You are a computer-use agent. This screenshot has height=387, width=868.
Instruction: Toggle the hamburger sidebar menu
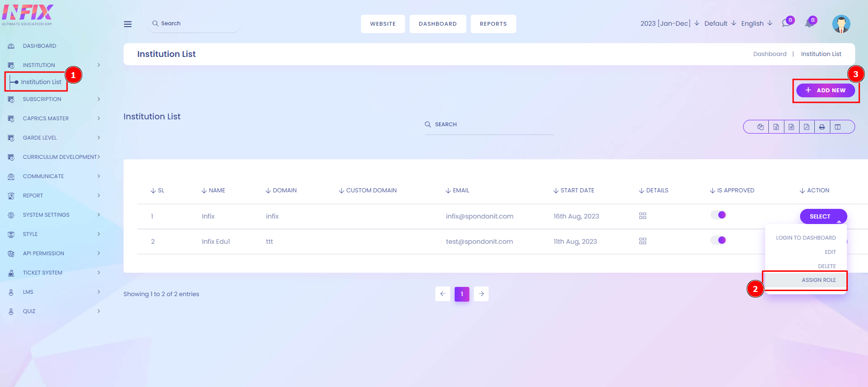tap(128, 24)
